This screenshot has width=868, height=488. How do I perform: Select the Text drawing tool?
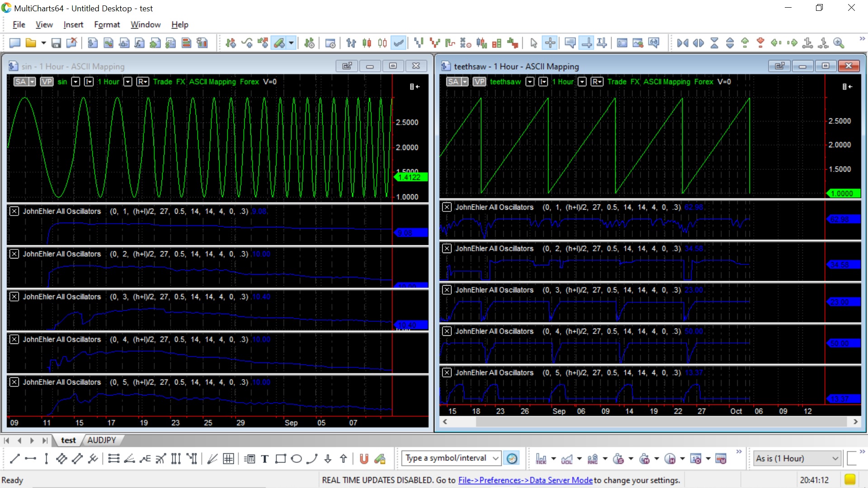coord(265,459)
